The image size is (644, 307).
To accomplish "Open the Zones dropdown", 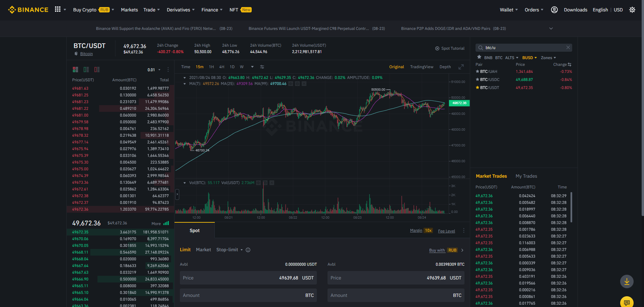I will pos(548,58).
